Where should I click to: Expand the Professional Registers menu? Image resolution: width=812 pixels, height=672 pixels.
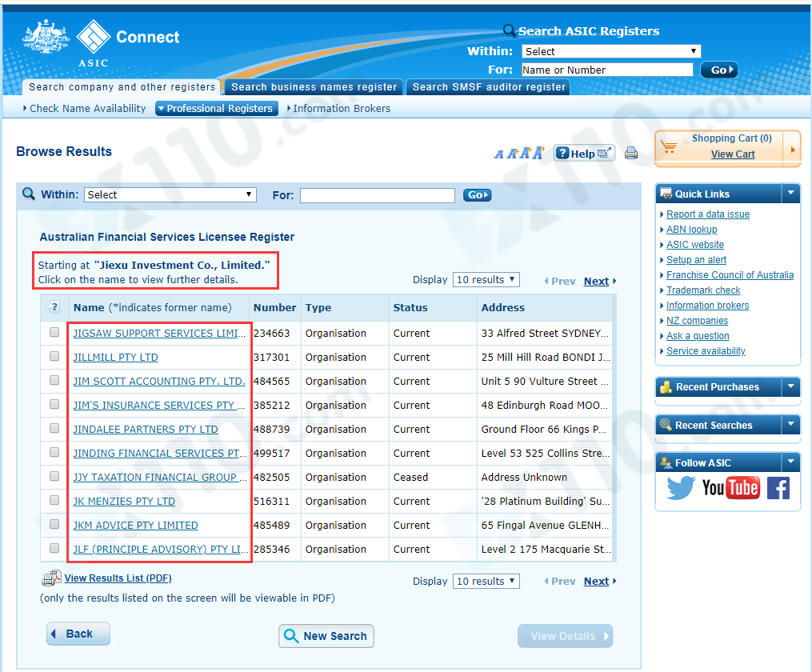click(x=217, y=108)
